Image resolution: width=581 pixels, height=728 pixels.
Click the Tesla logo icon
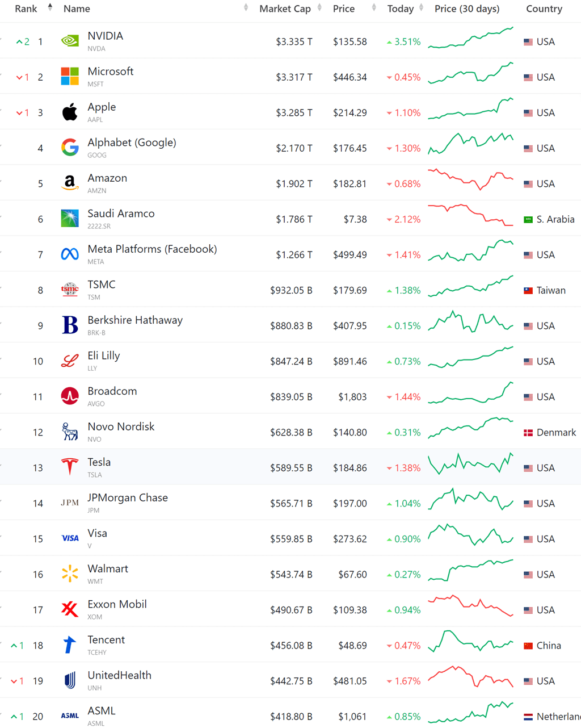pyautogui.click(x=70, y=467)
